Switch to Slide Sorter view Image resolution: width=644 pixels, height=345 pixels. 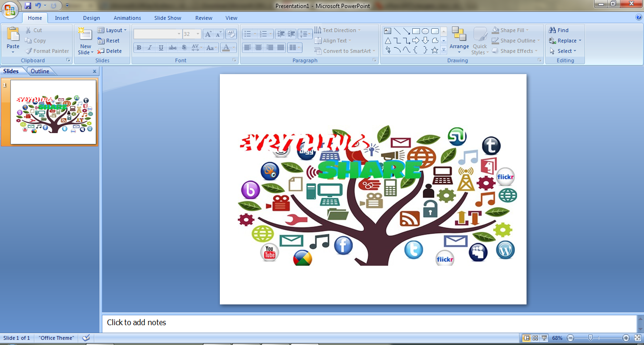click(535, 338)
